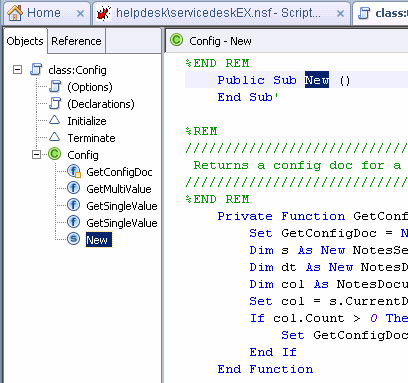This screenshot has height=383, width=408.
Task: Click the script icon on class tab
Action: (364, 13)
